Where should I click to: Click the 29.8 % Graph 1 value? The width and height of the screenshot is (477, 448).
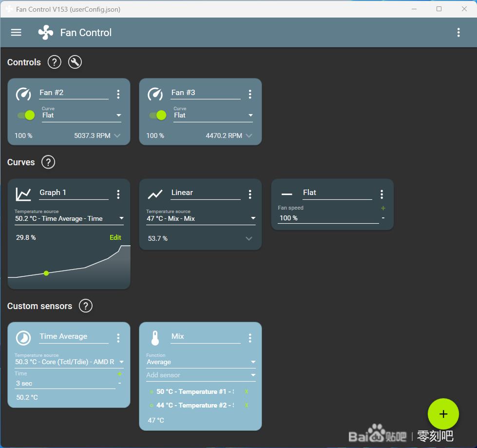[x=26, y=237]
